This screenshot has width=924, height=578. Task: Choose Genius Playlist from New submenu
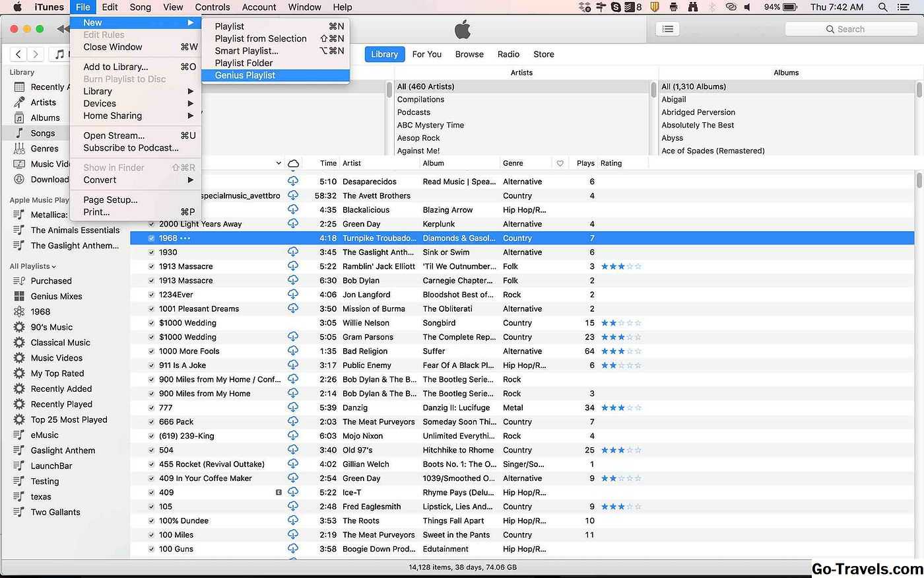tap(245, 75)
